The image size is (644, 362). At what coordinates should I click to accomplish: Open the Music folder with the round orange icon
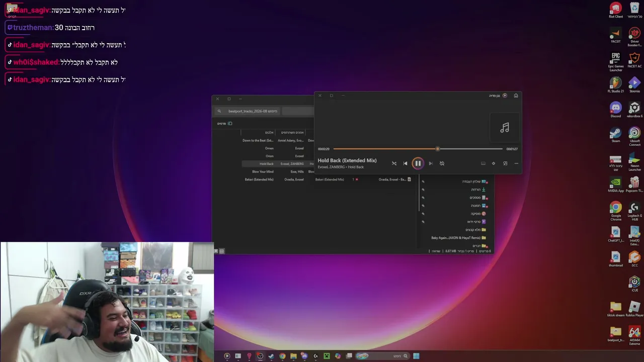click(478, 214)
